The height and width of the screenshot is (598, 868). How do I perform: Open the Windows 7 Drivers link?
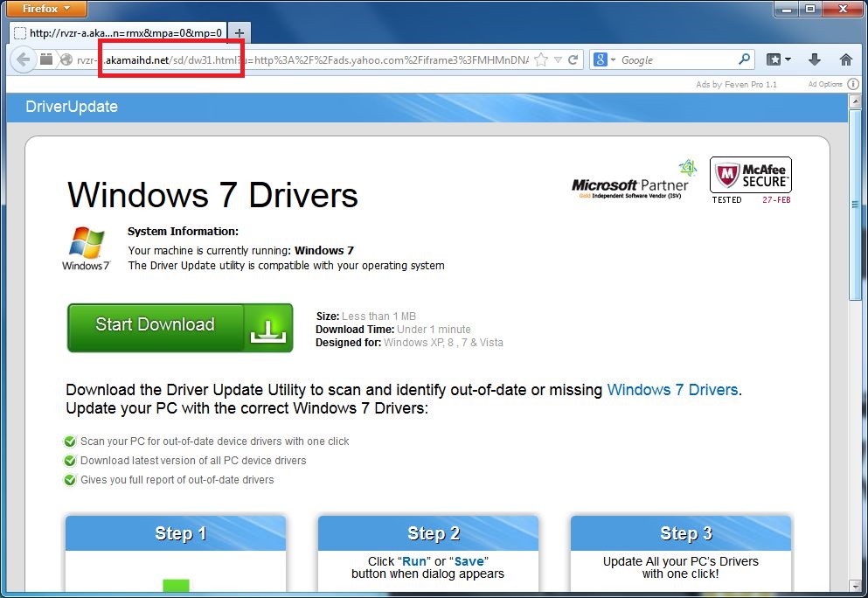pos(672,390)
